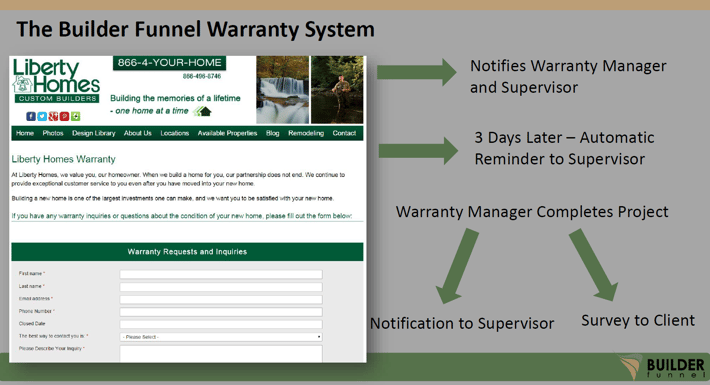
Task: Open the Google Plus icon
Action: coord(53,116)
